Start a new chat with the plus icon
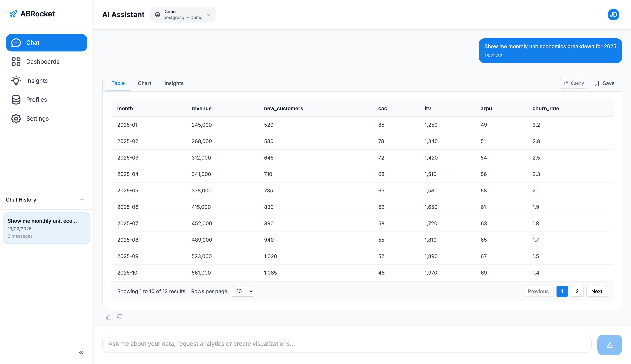 [82, 200]
